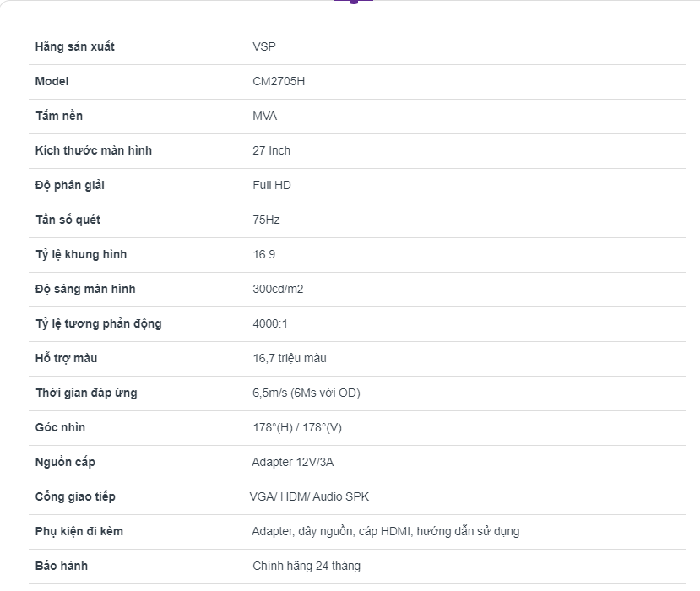Select the 75Hz refresh rate value

266,220
